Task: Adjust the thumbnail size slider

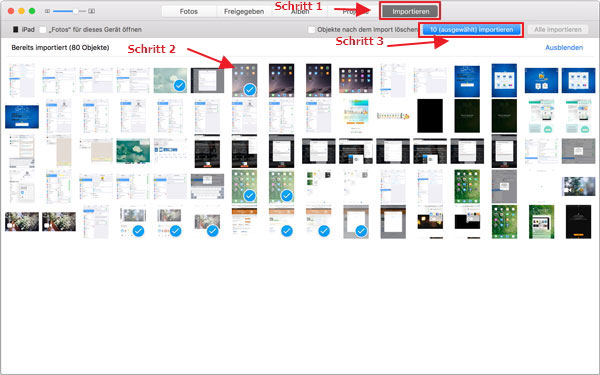Action: click(x=69, y=11)
